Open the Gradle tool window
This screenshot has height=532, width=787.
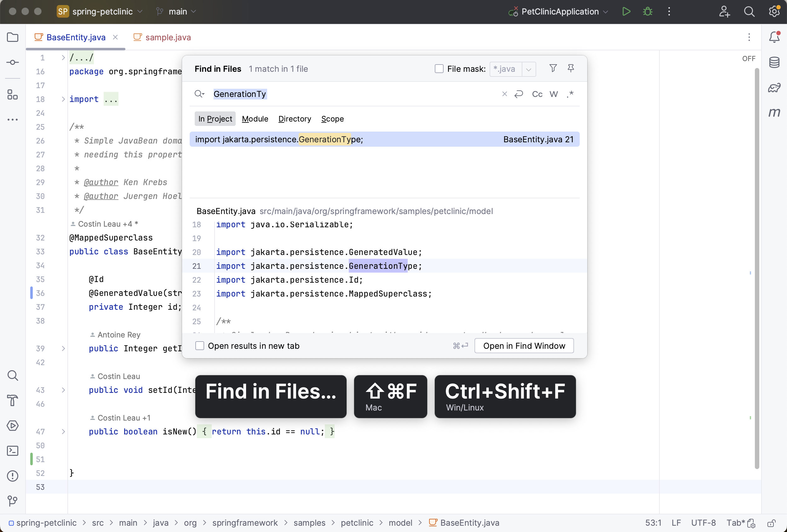(x=774, y=87)
